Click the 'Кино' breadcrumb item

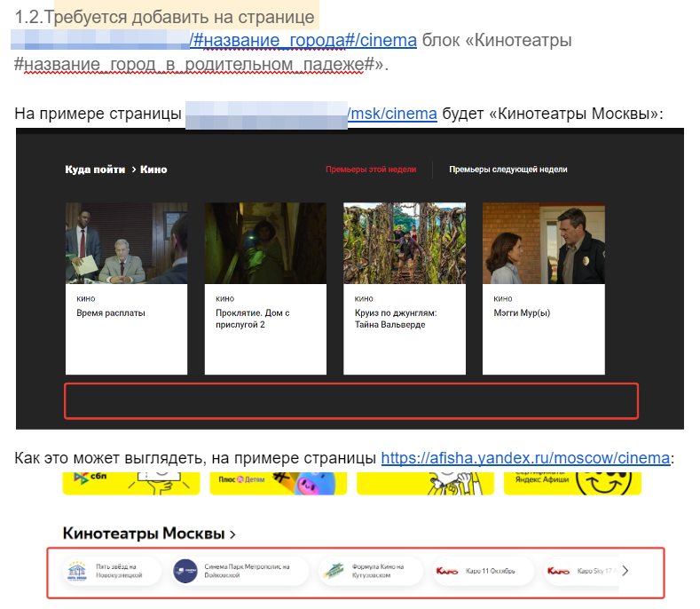[x=153, y=170]
